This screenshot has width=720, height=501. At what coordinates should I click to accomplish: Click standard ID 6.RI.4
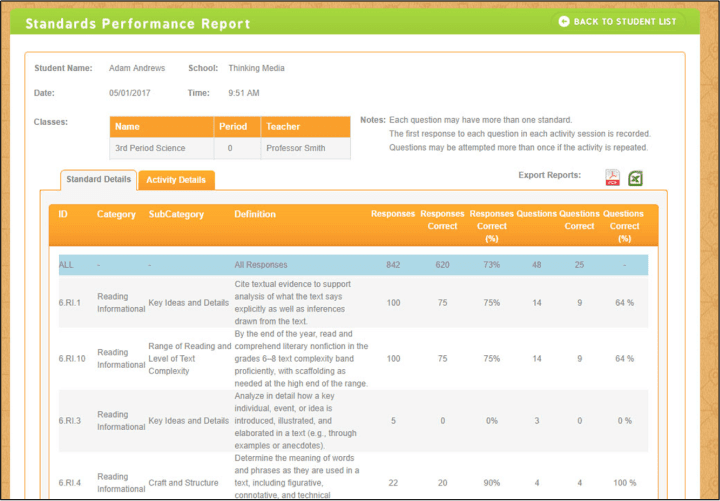pyautogui.click(x=71, y=482)
